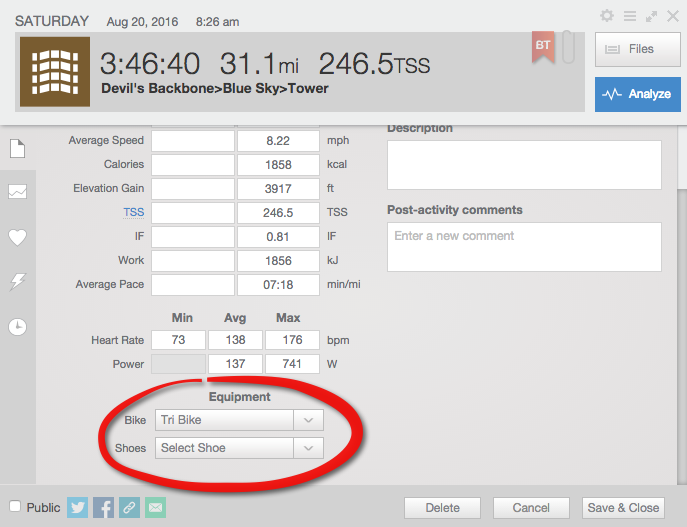Select the clock time sidebar icon
This screenshot has width=687, height=527.
(18, 327)
